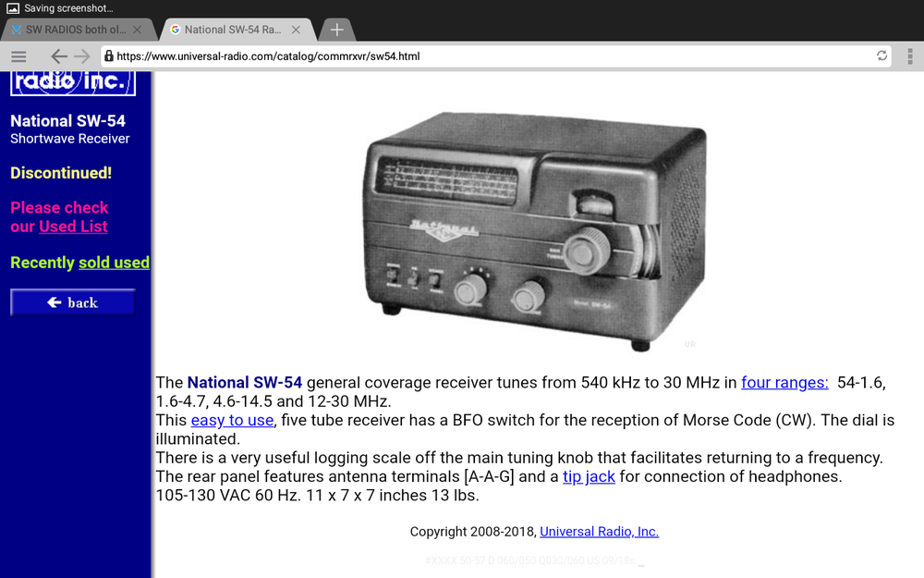Click the radio inc. logo in sidebar

pos(72,82)
